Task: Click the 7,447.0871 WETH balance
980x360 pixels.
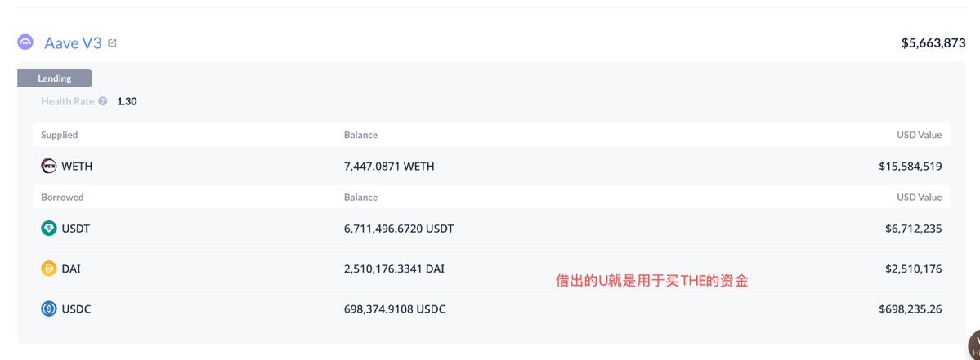Action: pos(389,167)
